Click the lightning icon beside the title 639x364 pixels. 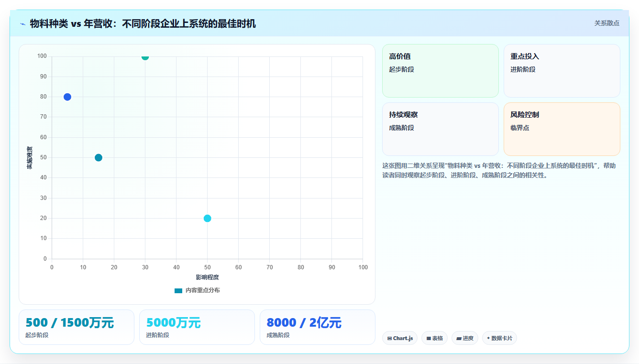[x=23, y=23]
